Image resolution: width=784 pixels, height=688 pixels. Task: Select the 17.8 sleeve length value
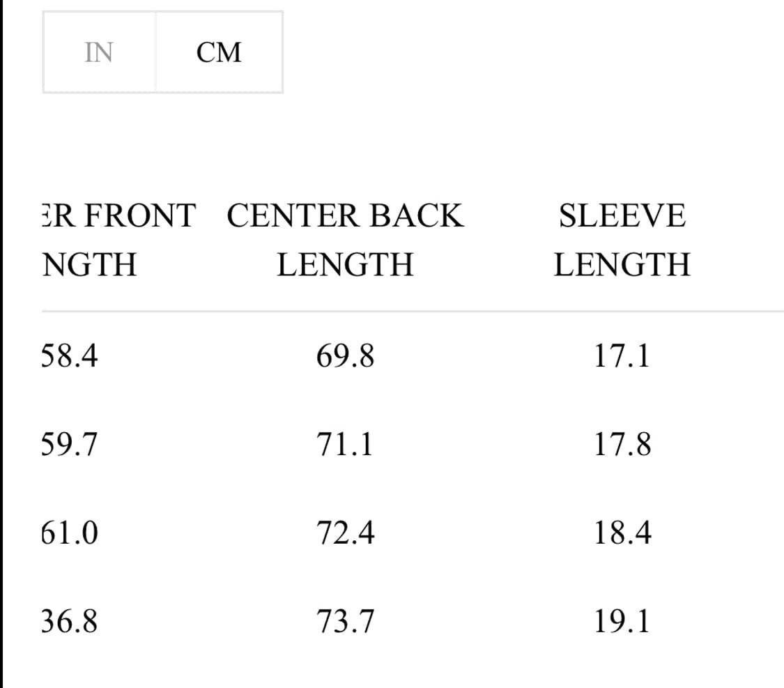tap(622, 444)
